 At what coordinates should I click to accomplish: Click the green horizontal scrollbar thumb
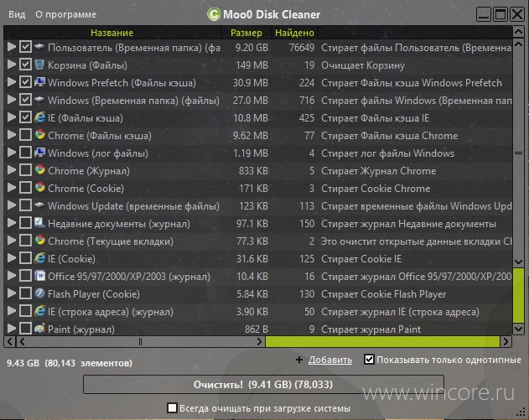[382, 342]
